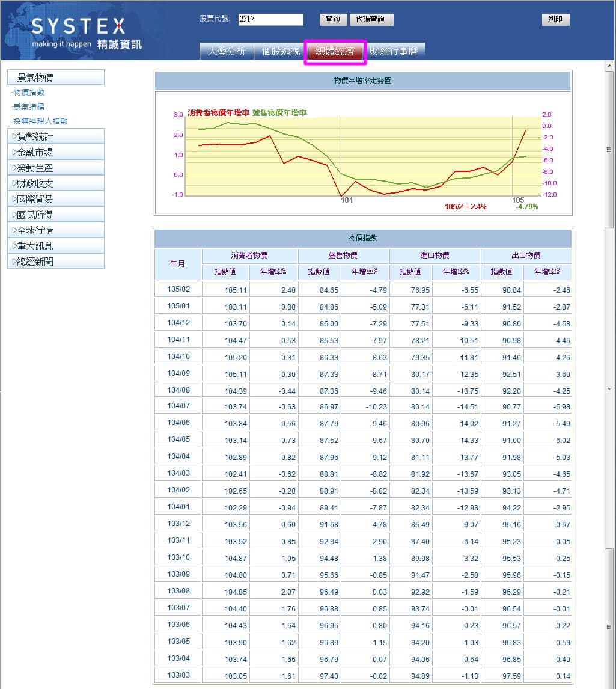Image resolution: width=616 pixels, height=689 pixels.
Task: Switch to the 大盤分析 tab
Action: point(227,51)
